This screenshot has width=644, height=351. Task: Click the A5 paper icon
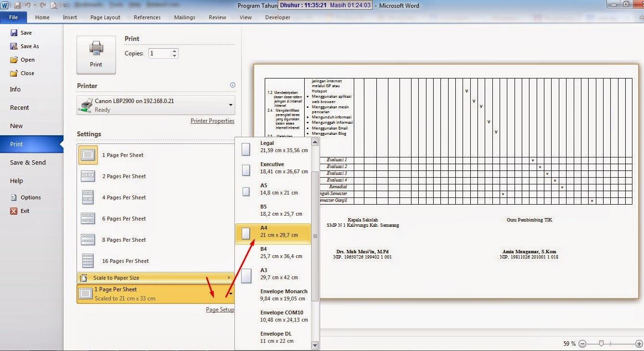pos(246,191)
